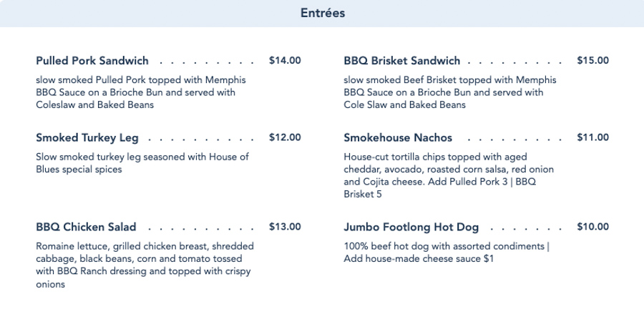Viewport: 644px width, 317px height.
Task: Click the Romaine lettuce salad description
Action: click(x=145, y=265)
